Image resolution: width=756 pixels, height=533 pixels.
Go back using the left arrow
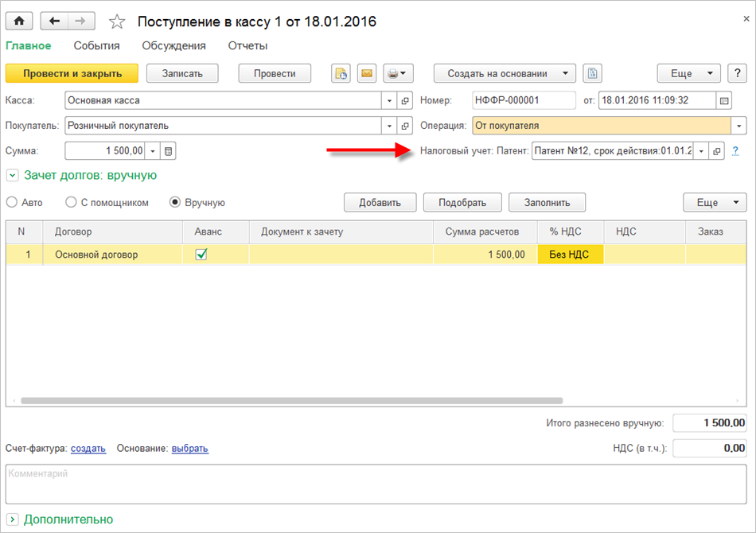54,21
